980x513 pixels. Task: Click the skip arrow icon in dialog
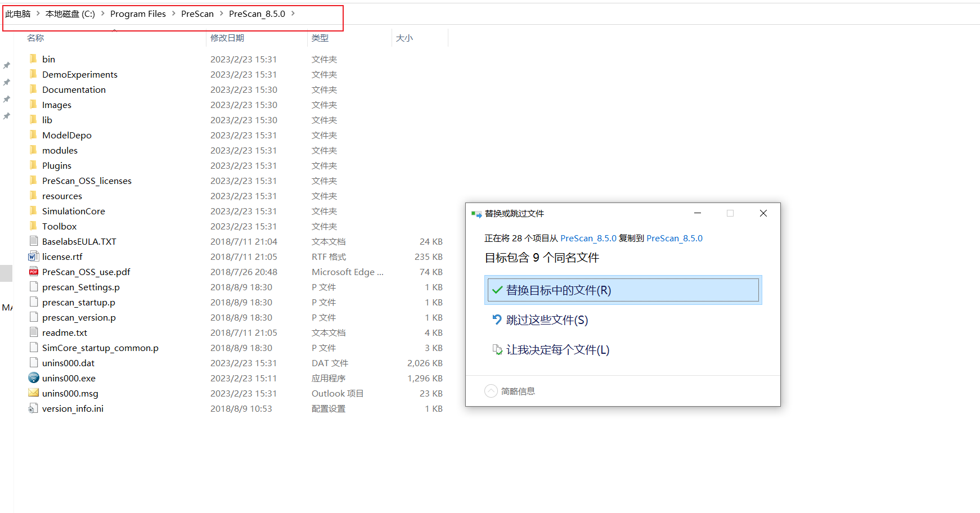coord(497,319)
